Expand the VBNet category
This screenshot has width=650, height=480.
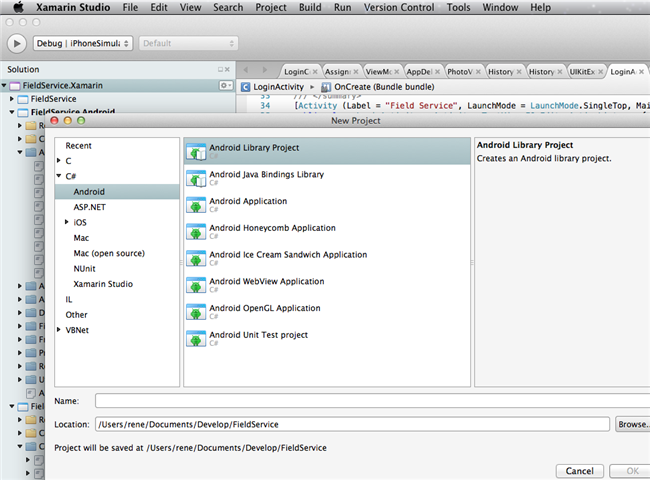[x=58, y=330]
